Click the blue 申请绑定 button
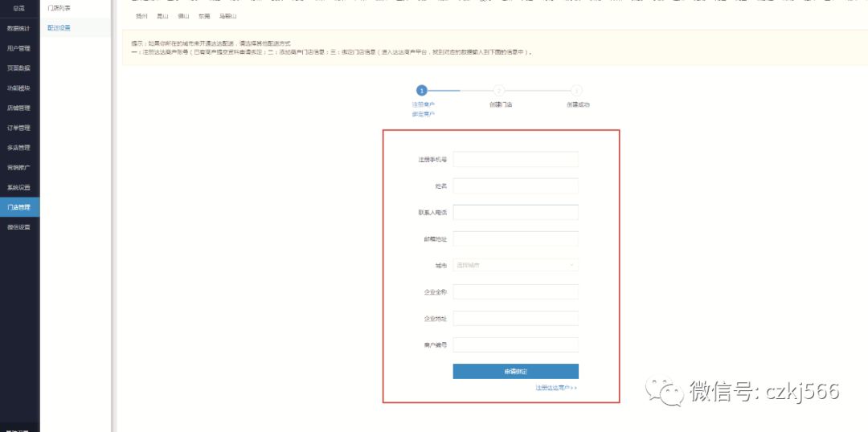868x432 pixels. coord(515,371)
